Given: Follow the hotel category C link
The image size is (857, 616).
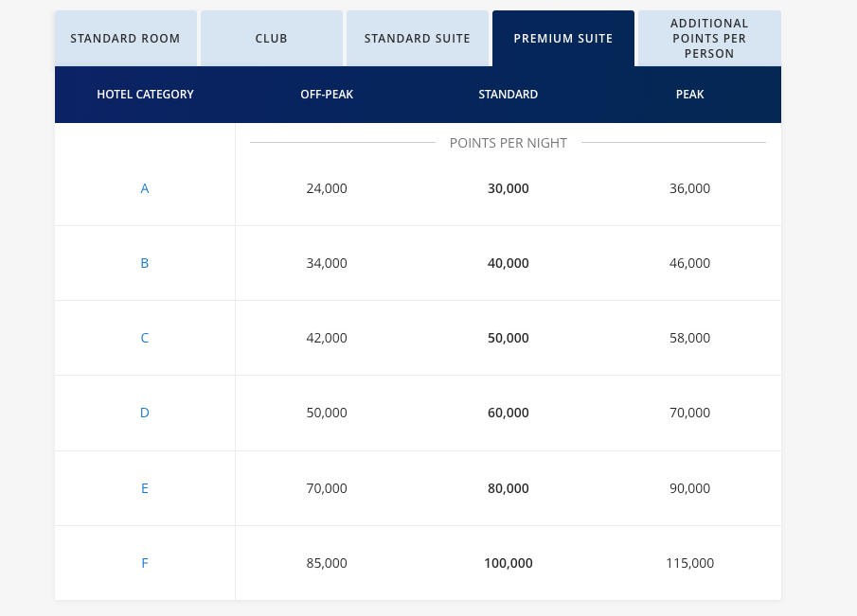Looking at the screenshot, I should coord(145,338).
